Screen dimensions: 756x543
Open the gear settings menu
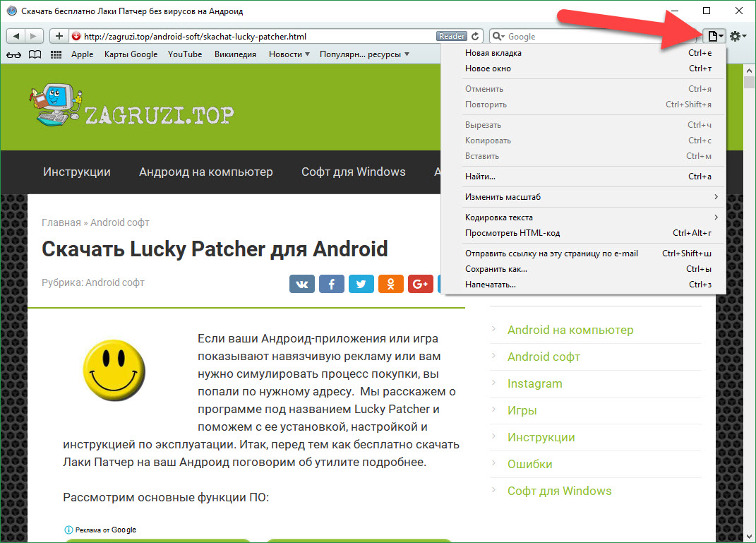(738, 36)
